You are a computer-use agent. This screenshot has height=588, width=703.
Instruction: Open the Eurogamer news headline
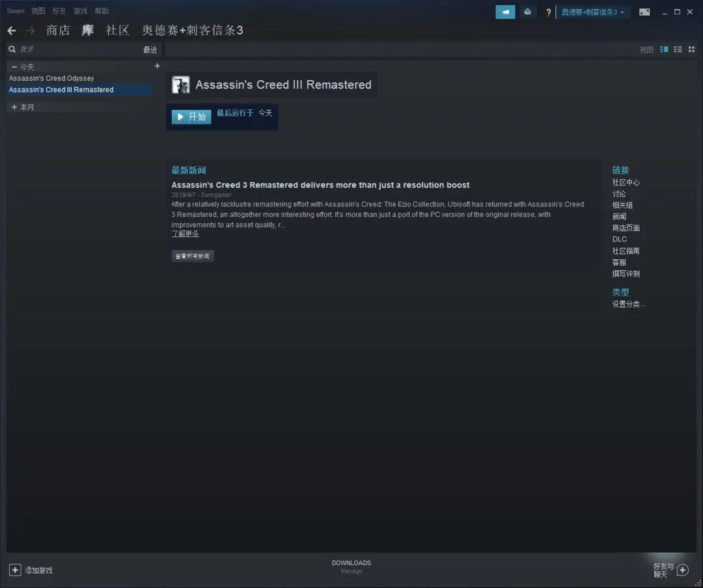click(x=320, y=185)
